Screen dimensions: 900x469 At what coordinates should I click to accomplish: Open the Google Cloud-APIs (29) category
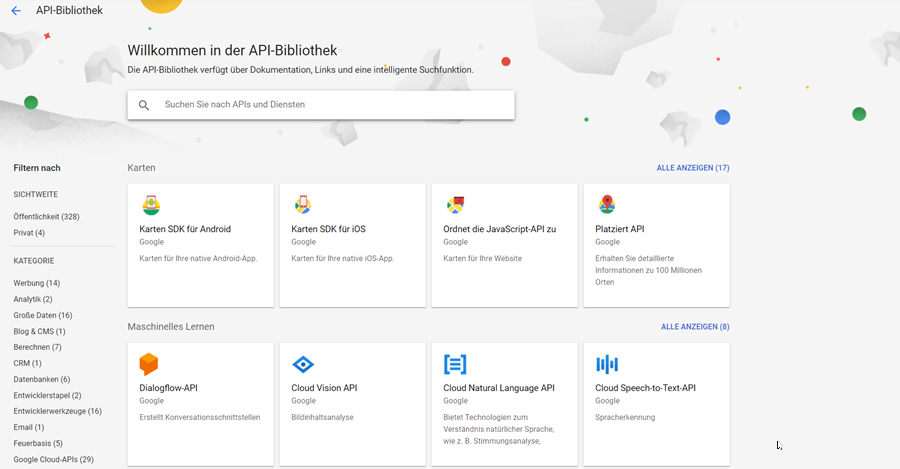tap(53, 459)
